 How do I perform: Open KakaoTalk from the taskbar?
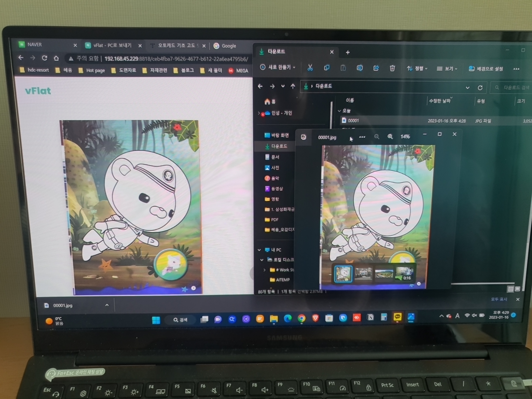tap(398, 317)
